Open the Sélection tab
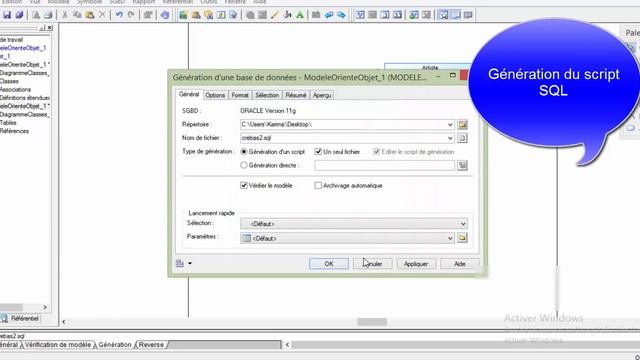 click(267, 95)
